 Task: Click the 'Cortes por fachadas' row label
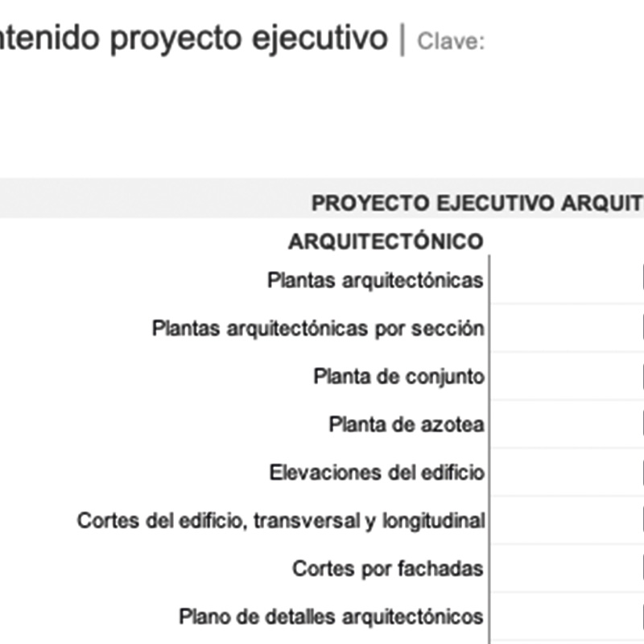coord(387,569)
